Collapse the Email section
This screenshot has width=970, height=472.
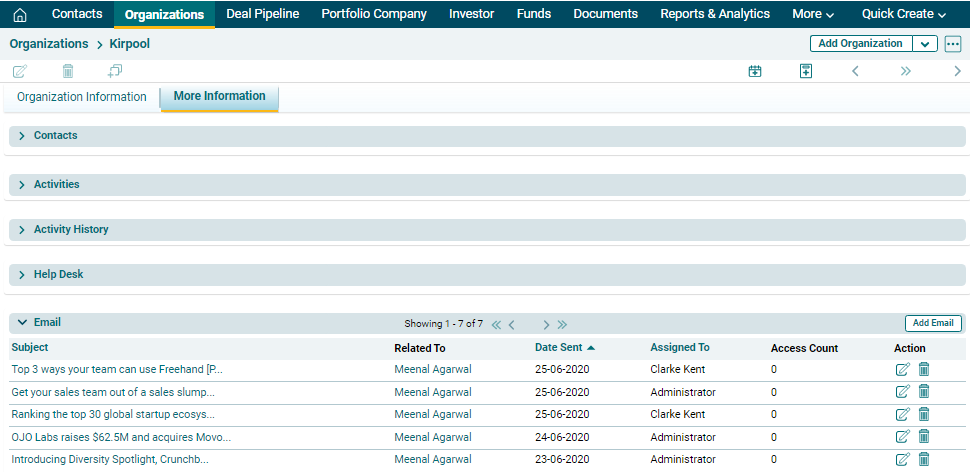coord(22,323)
